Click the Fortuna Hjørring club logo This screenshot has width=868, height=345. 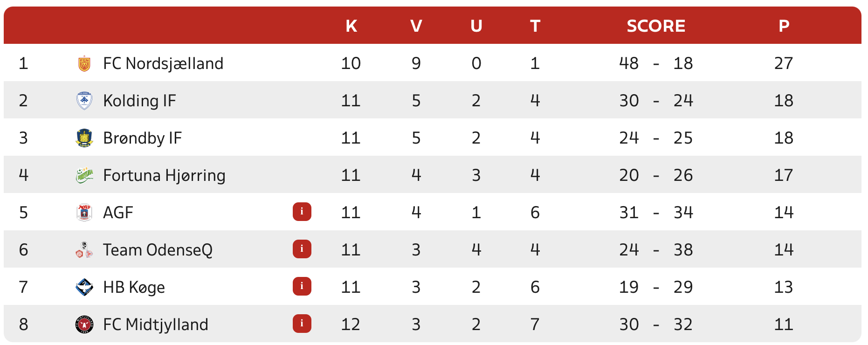pyautogui.click(x=84, y=175)
